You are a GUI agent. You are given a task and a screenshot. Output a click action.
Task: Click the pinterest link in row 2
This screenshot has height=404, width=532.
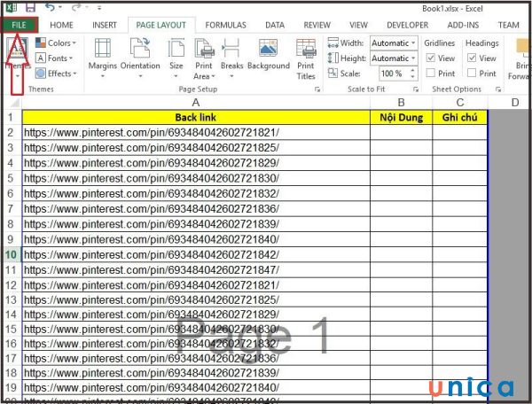[x=152, y=133]
